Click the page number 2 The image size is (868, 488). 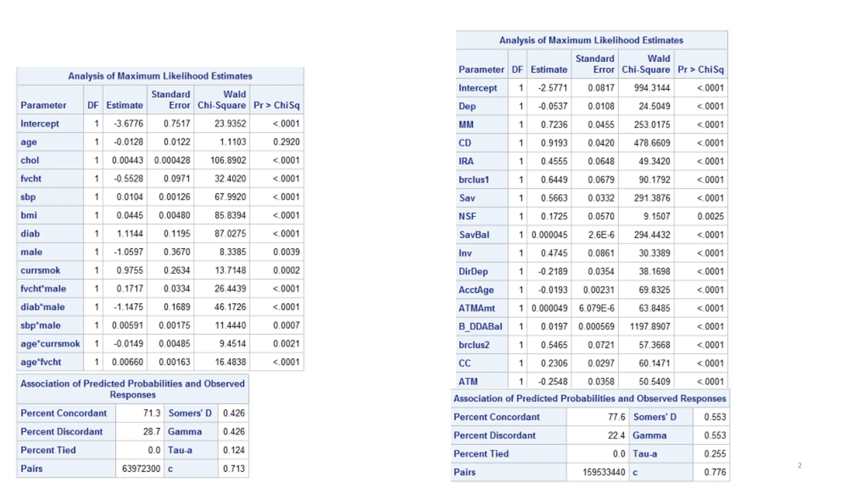[x=800, y=466]
